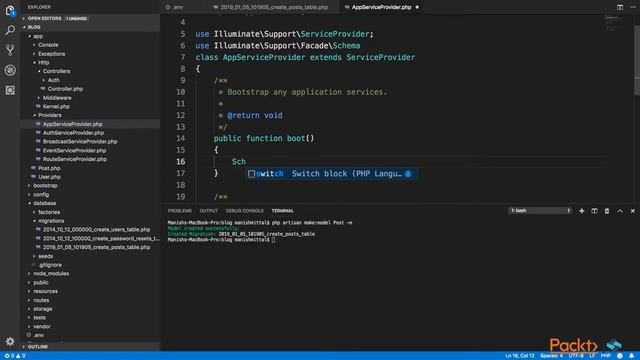Split the terminal panel
The width and height of the screenshot is (640, 360).
[x=594, y=211]
